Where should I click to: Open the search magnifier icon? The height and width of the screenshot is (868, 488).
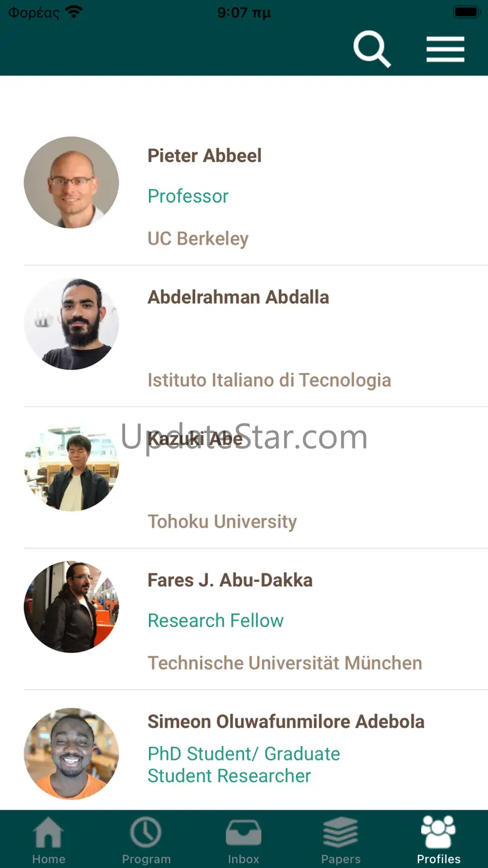pos(372,49)
